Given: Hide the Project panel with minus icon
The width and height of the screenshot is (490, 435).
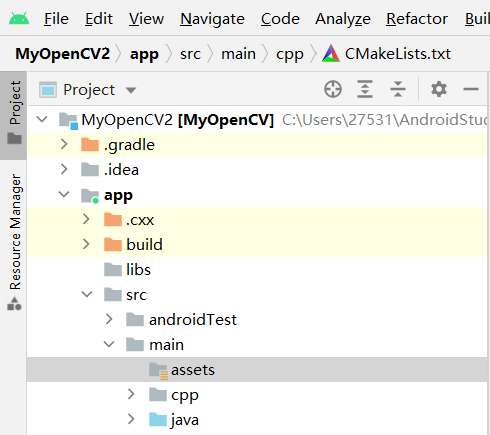Looking at the screenshot, I should [471, 89].
